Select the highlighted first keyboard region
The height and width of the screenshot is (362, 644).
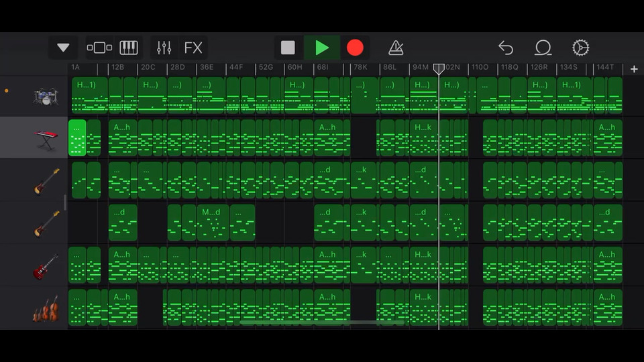coord(77,138)
